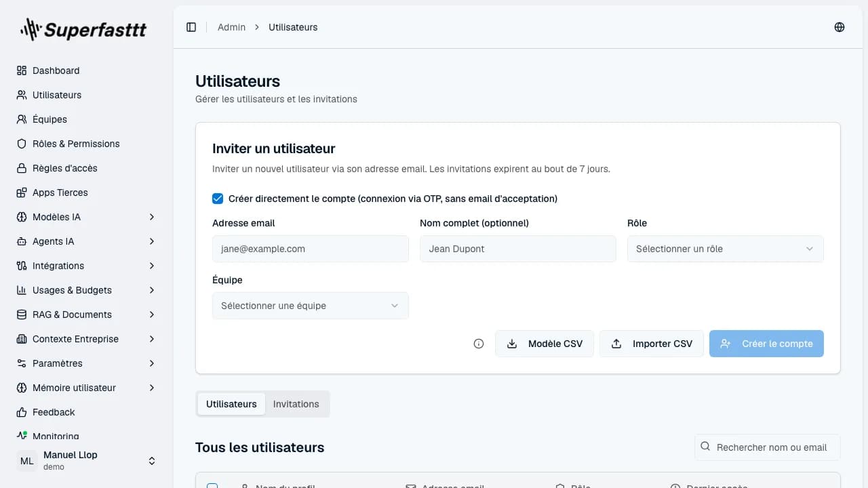Expand RAG & Documents chevron

[x=152, y=314]
